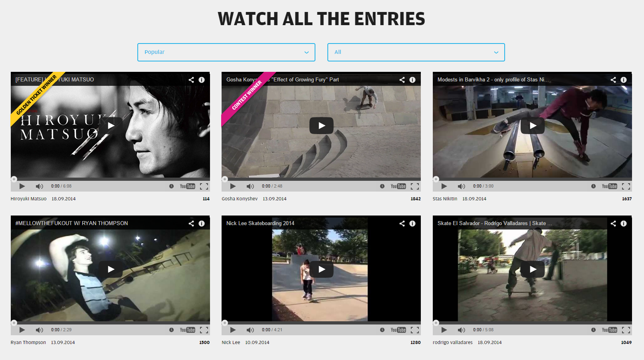The width and height of the screenshot is (644, 360).
Task: Open the Nick Lee Skateboarding 2014 title link
Action: (260, 224)
